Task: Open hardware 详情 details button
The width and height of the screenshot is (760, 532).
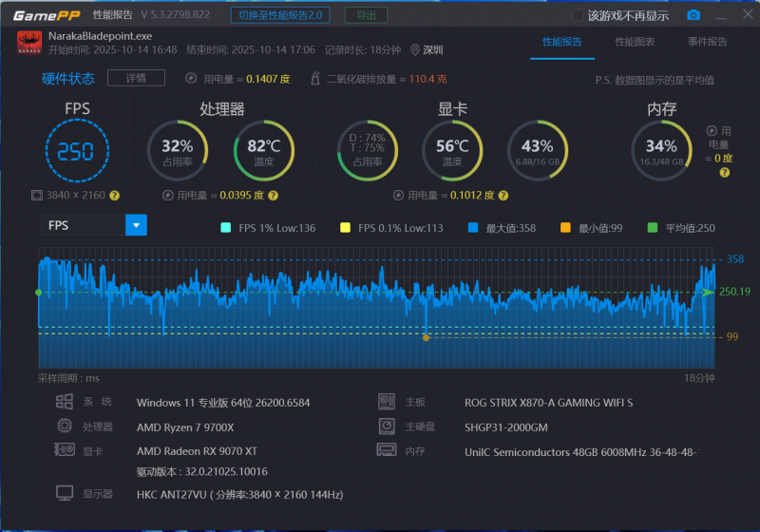Action: tap(136, 78)
